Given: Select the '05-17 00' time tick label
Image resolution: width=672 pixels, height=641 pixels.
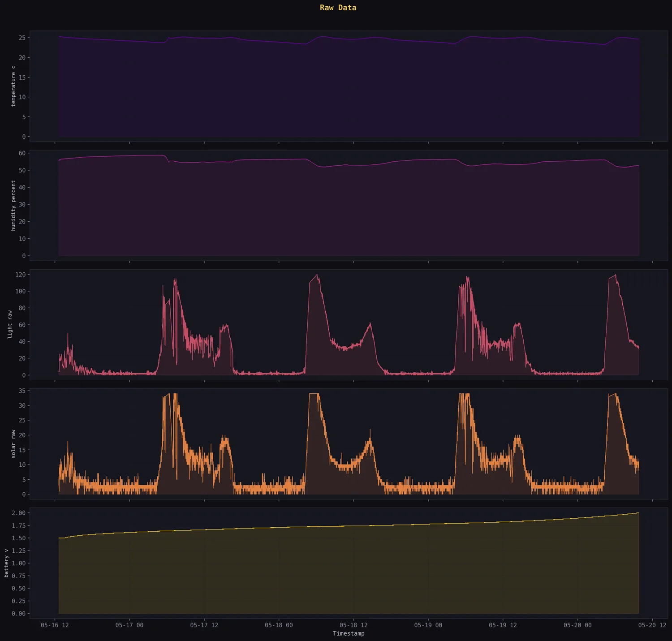Looking at the screenshot, I should tap(129, 625).
